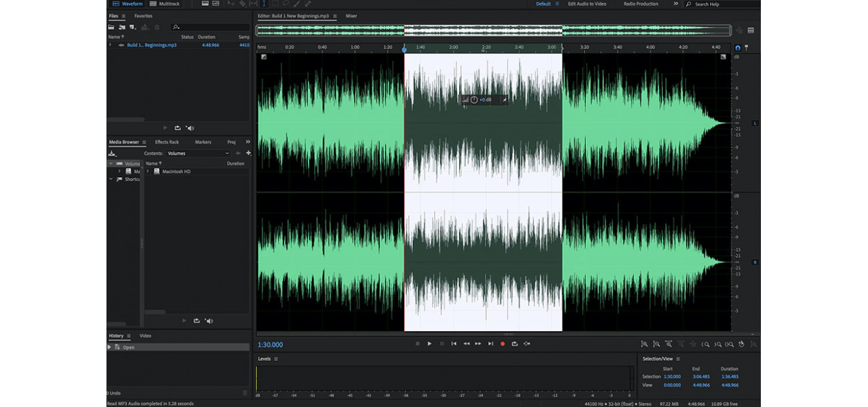Pin the volume HUD overlay

503,100
